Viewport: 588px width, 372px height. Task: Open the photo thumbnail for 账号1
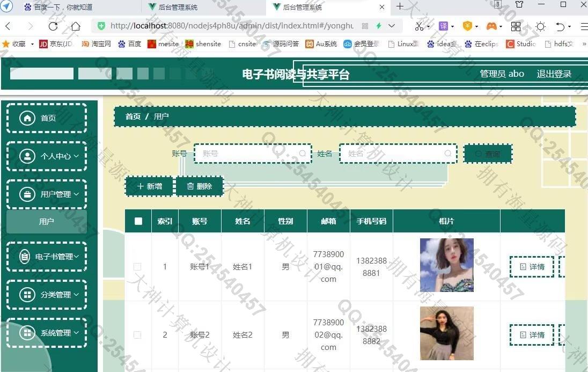[446, 265]
